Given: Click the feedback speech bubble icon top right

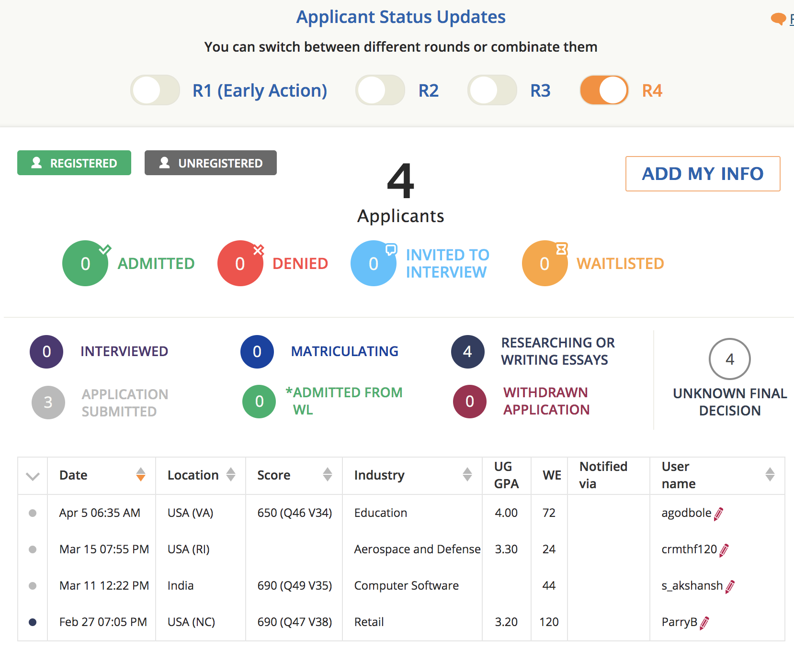Looking at the screenshot, I should click(x=778, y=18).
